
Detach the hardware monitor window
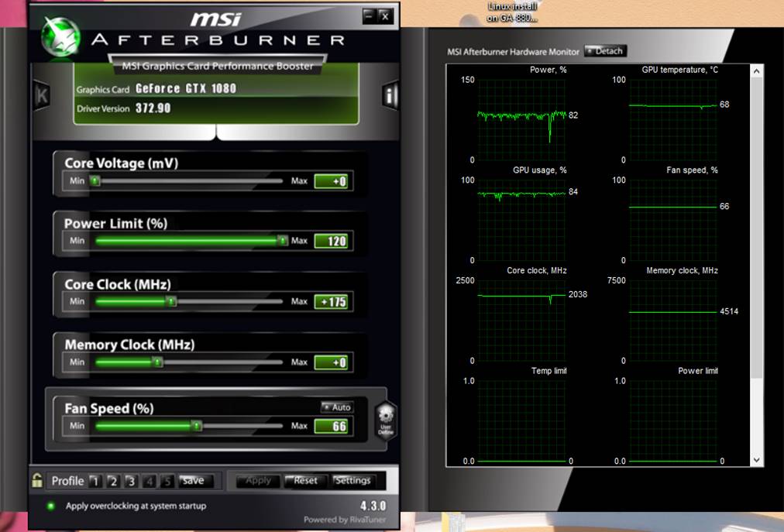point(605,51)
